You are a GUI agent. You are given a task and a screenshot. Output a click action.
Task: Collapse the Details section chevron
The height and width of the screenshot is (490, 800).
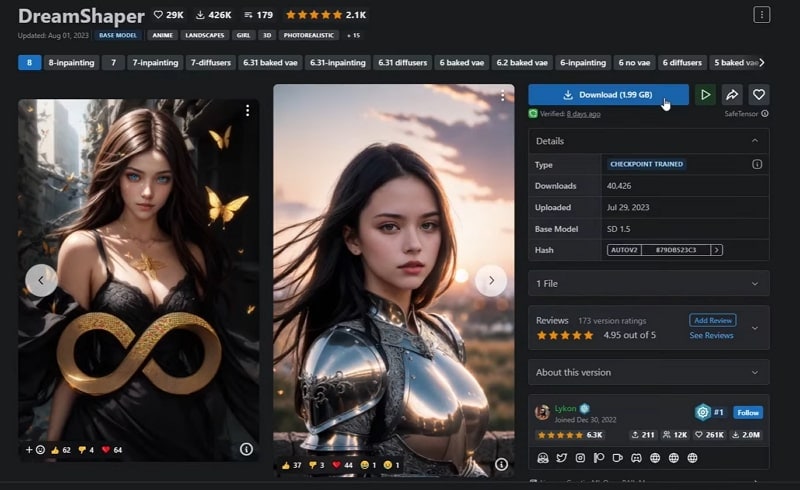tap(755, 141)
